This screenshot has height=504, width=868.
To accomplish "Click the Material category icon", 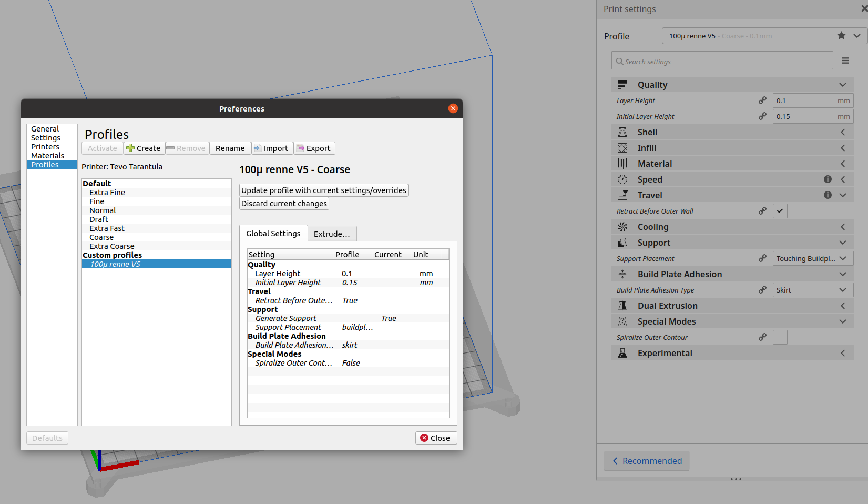I will pyautogui.click(x=622, y=164).
